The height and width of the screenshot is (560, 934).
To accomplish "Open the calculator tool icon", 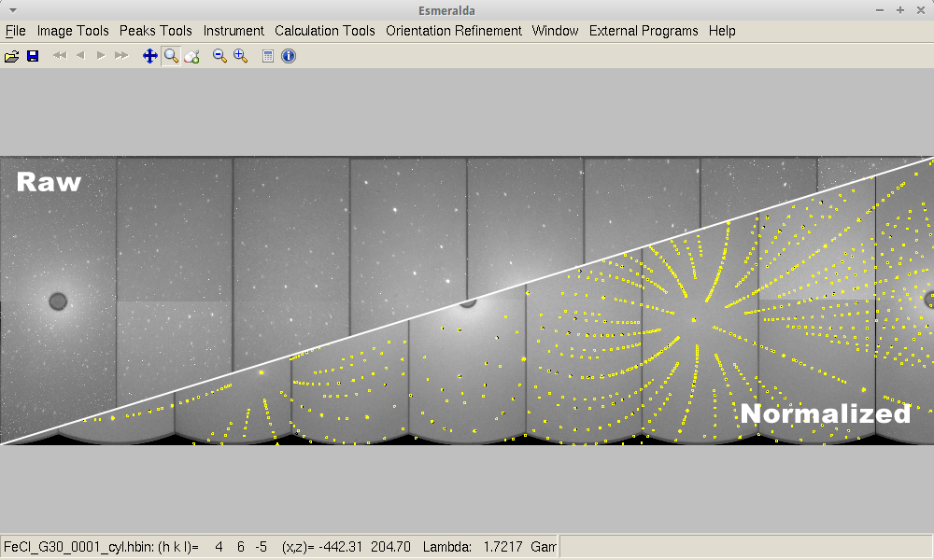I will coord(268,56).
